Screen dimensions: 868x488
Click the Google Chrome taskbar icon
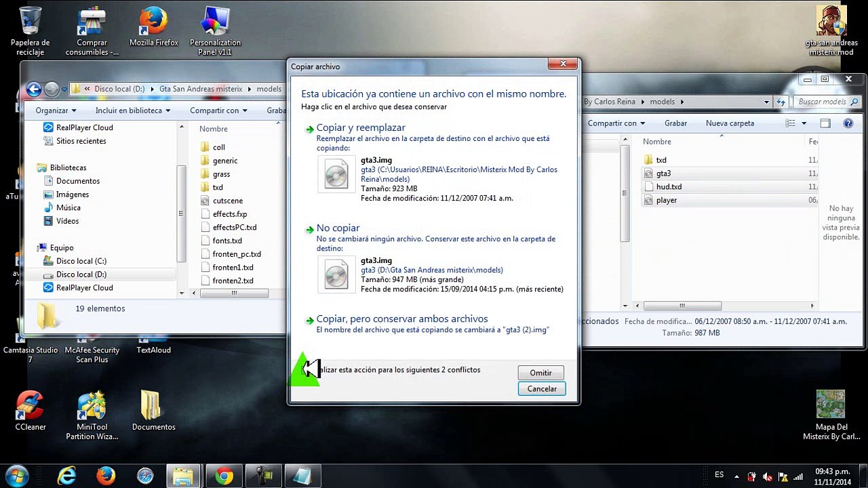pos(224,476)
